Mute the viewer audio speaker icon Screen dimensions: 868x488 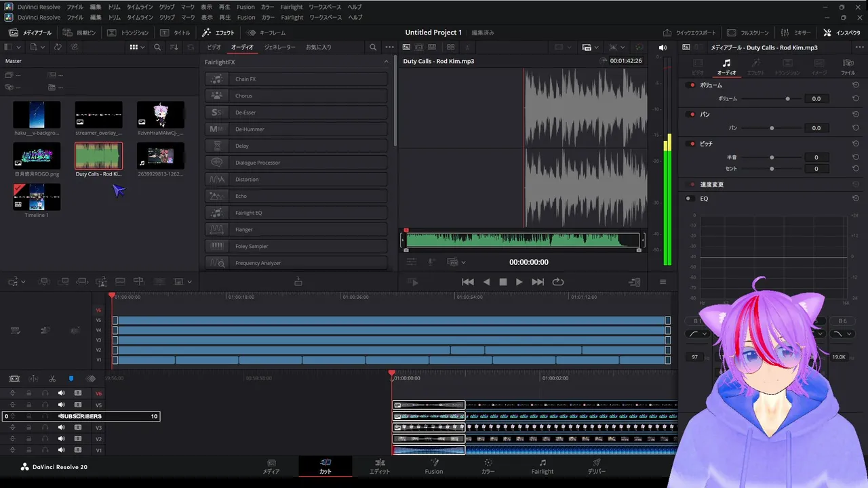(x=663, y=47)
